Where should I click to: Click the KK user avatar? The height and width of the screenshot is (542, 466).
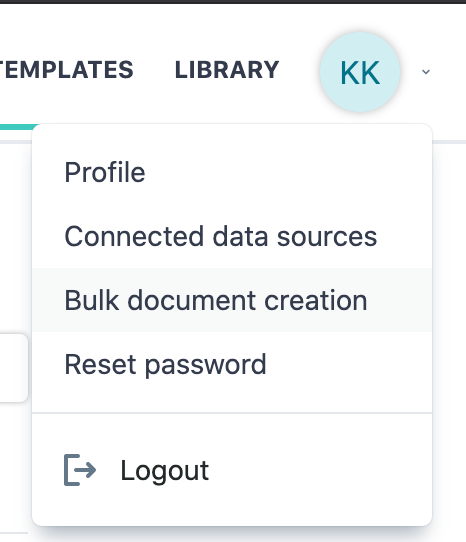pyautogui.click(x=360, y=72)
